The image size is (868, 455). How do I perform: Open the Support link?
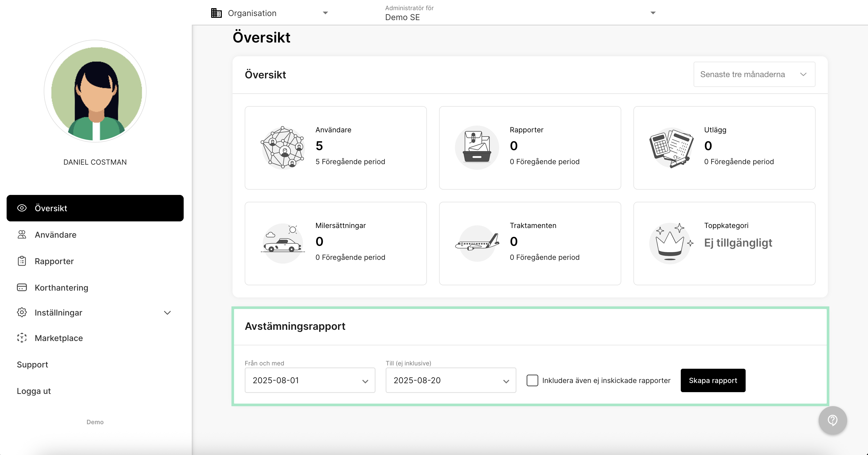33,365
